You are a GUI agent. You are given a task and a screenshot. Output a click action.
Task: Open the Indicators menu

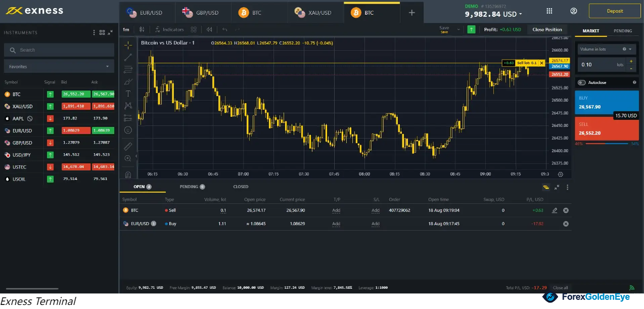170,29
